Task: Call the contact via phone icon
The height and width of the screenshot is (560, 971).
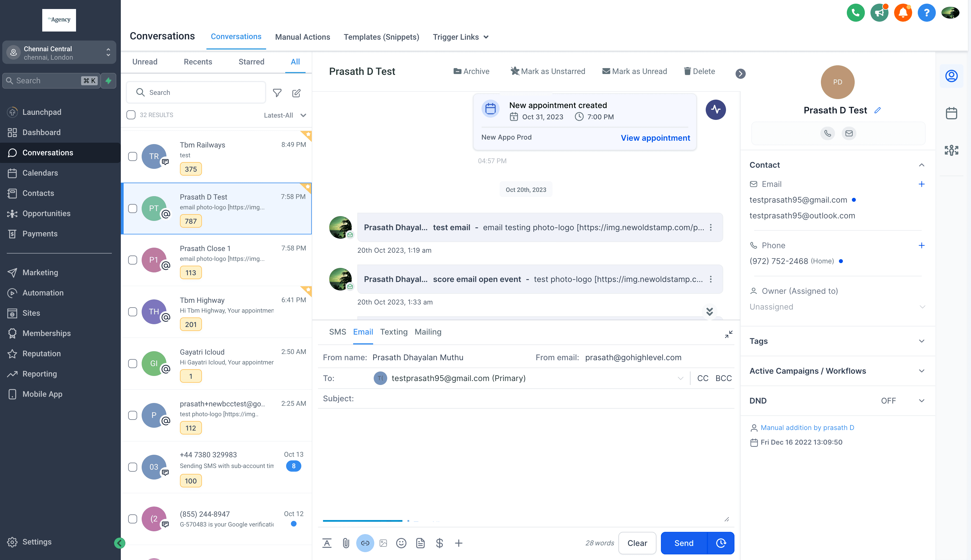Action: (x=827, y=133)
